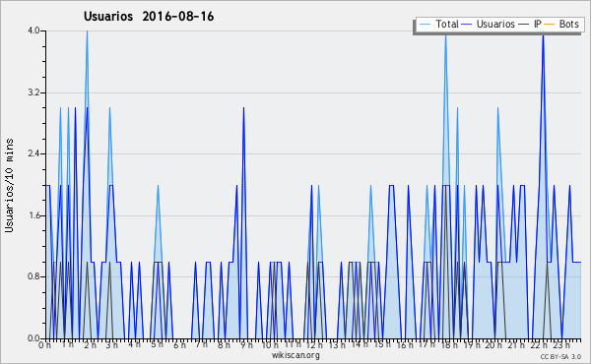Click the x-axis label '6 h'

(179, 345)
